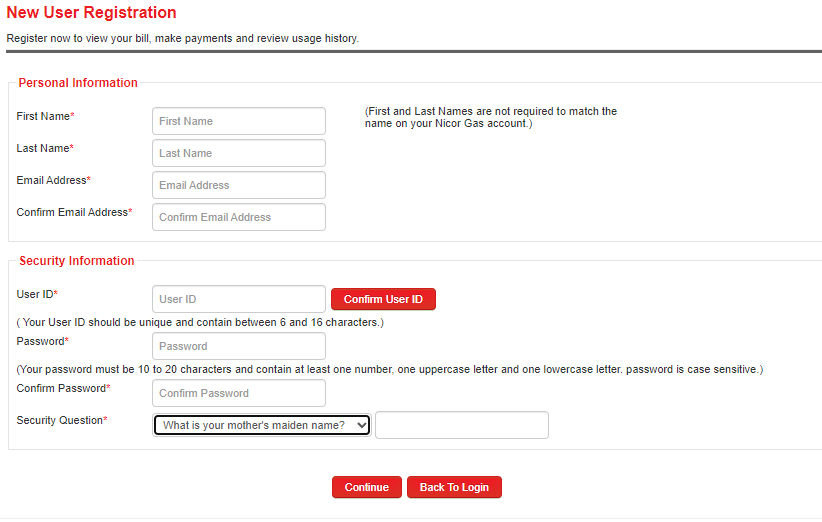Click the User ID uniqueness hint text
This screenshot has height=522, width=822.
200,322
